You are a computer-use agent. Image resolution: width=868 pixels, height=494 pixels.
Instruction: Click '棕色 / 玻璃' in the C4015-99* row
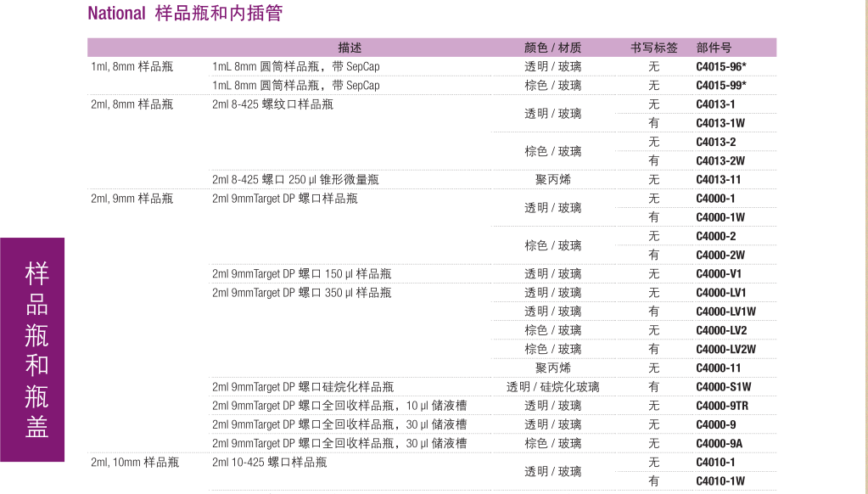552,85
